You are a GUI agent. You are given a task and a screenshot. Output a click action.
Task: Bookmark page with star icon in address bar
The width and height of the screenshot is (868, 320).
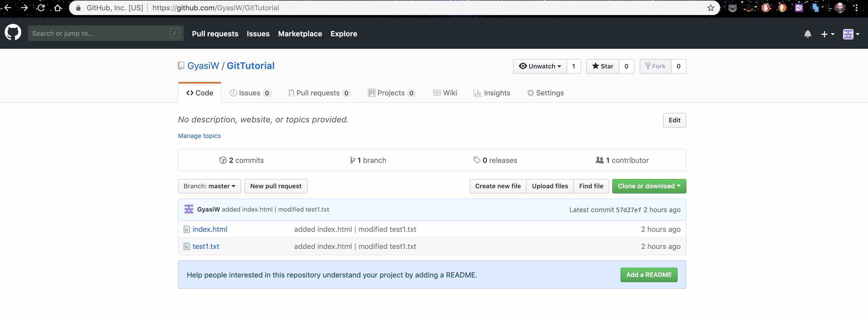(x=710, y=8)
